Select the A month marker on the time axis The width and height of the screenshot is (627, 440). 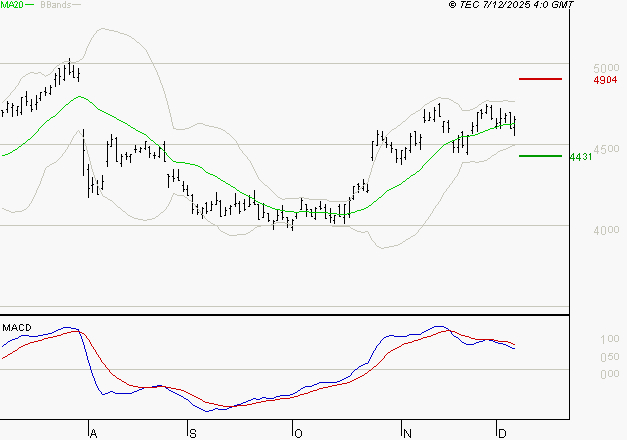pos(93,433)
